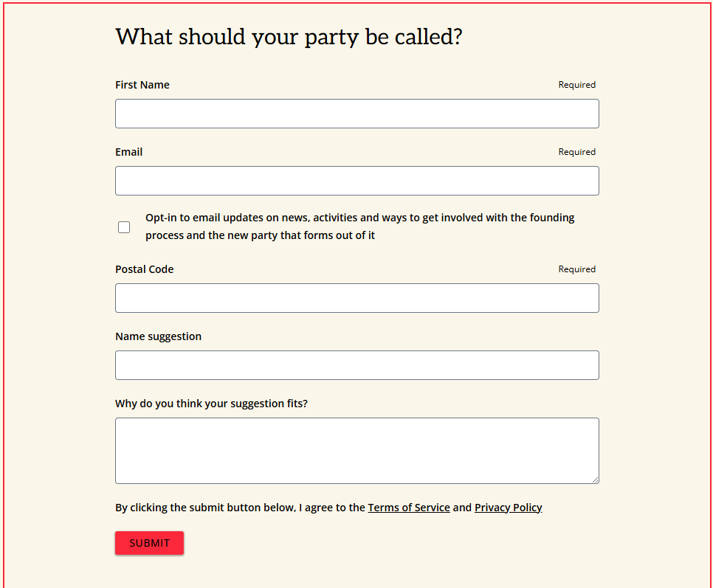The height and width of the screenshot is (588, 713).
Task: Click the Email field label
Action: click(129, 152)
